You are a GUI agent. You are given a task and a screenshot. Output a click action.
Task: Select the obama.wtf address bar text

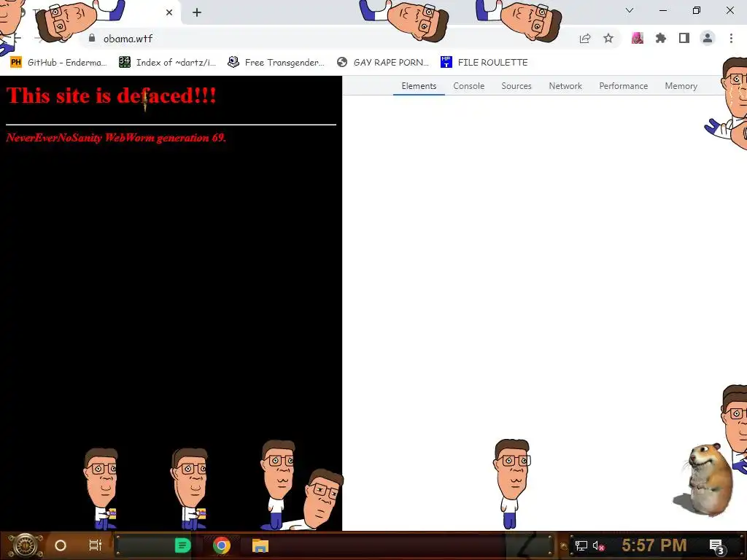point(128,39)
